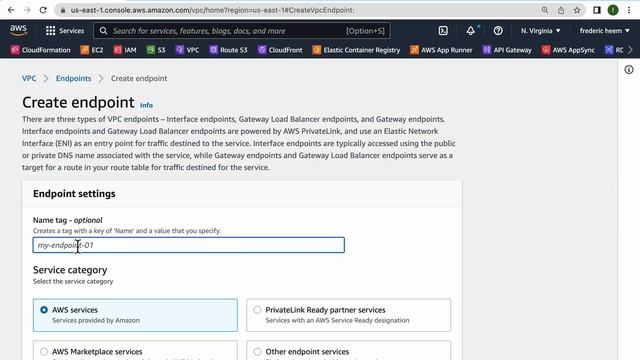Open the frederic heem account dropdown
Screen dimensions: 640x360
pyautogui.click(x=604, y=31)
